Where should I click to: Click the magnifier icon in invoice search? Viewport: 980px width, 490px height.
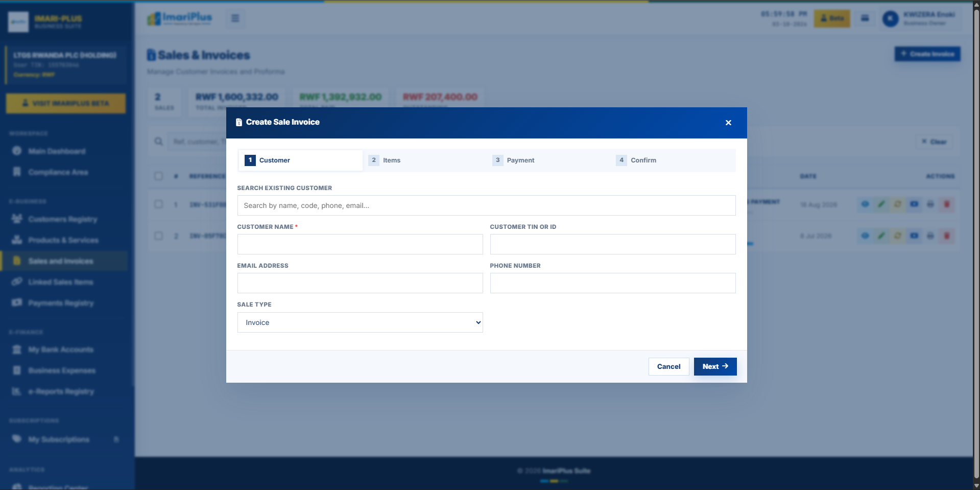coord(159,142)
